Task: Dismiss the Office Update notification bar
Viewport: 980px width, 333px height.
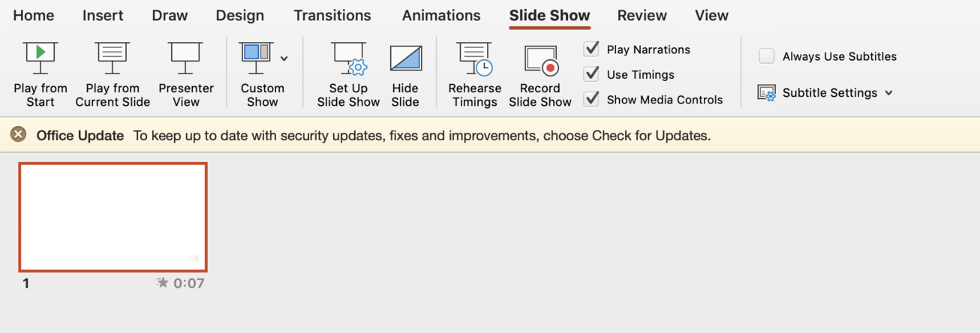Action: (18, 135)
